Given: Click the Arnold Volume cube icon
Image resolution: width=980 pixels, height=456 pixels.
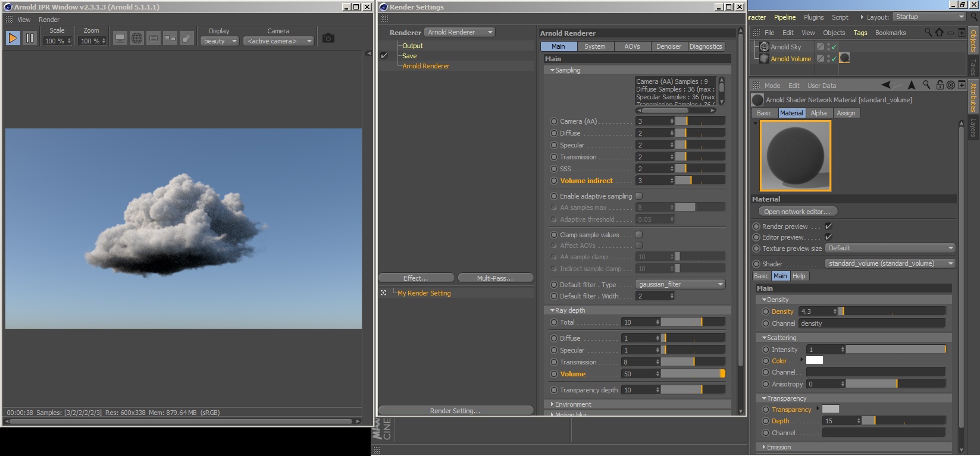Looking at the screenshot, I should [x=765, y=58].
